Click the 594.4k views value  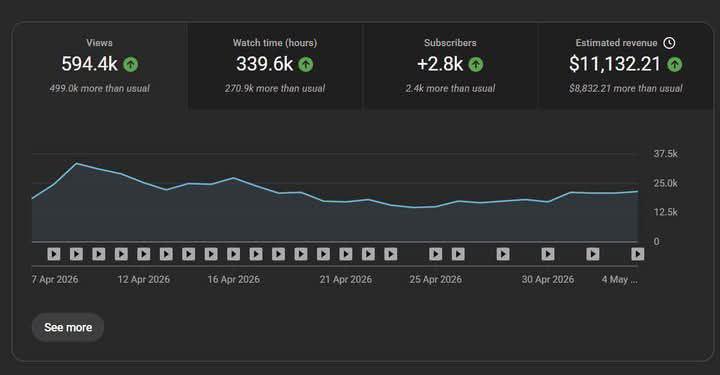click(90, 64)
